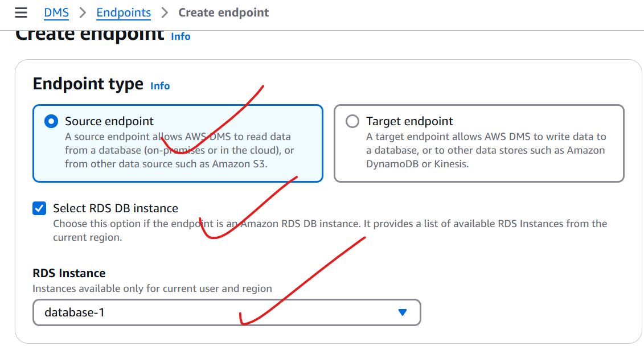The width and height of the screenshot is (644, 346).
Task: Open Info link beside Create endpoint heading
Action: point(181,36)
